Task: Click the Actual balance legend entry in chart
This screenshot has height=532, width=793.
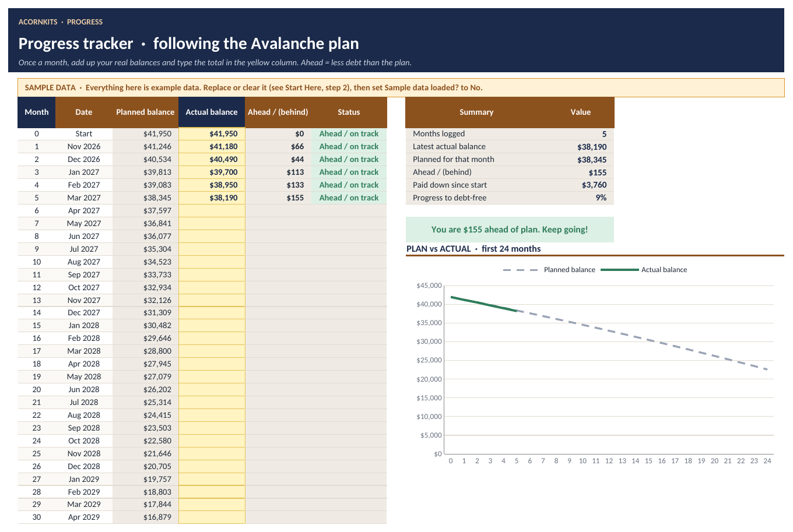Action: coord(644,270)
